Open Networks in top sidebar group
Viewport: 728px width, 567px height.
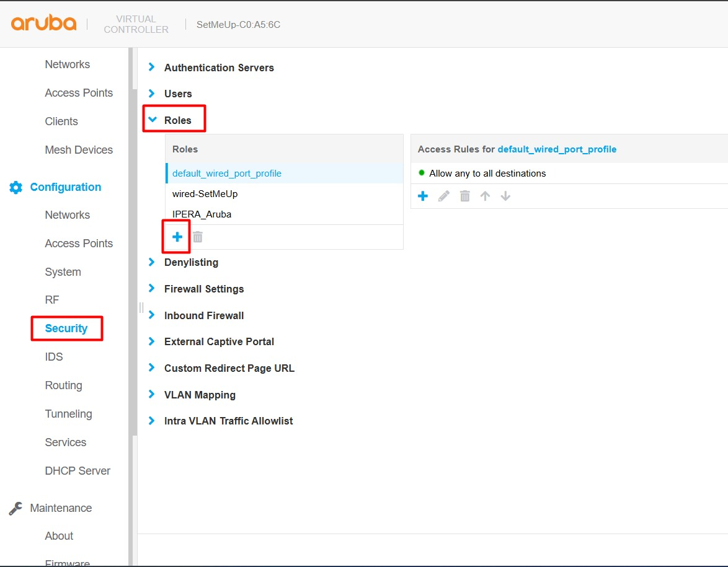pyautogui.click(x=68, y=64)
